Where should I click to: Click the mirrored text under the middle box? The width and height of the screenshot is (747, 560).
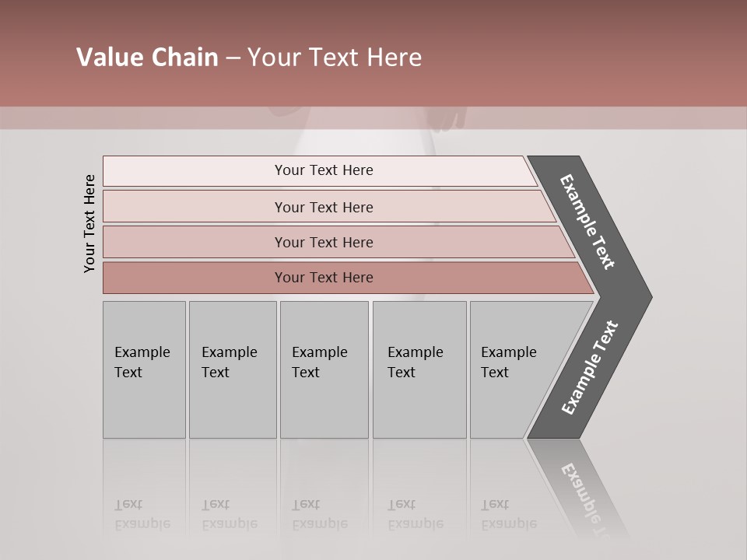[x=319, y=515]
